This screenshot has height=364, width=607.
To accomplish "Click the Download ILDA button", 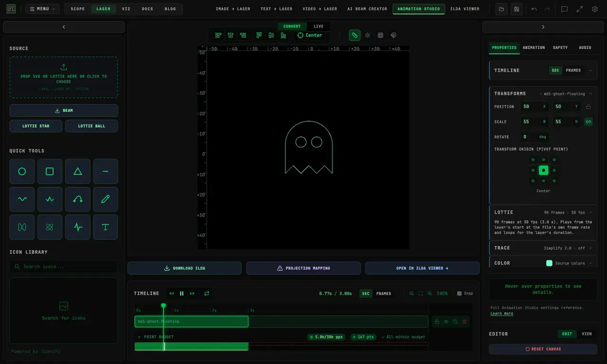I will click(x=184, y=268).
